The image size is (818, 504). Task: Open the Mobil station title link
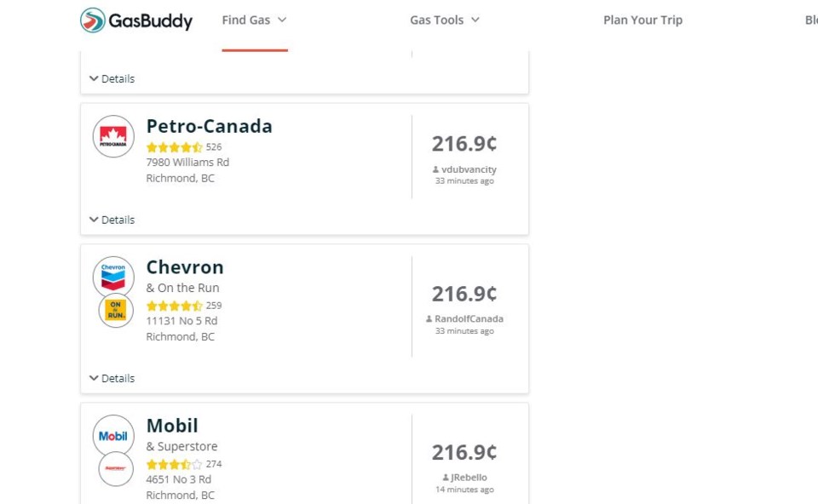(x=172, y=426)
